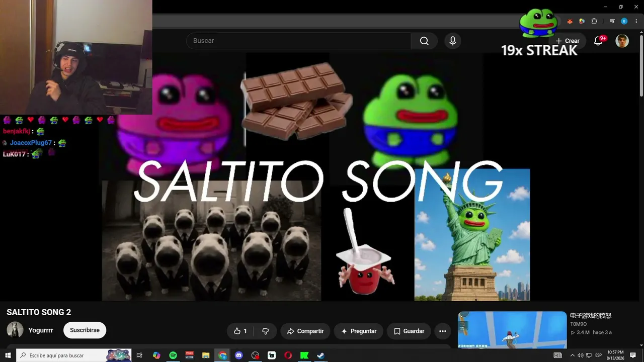This screenshot has width=644, height=362.
Task: Open Discord from the taskbar
Action: click(239, 355)
